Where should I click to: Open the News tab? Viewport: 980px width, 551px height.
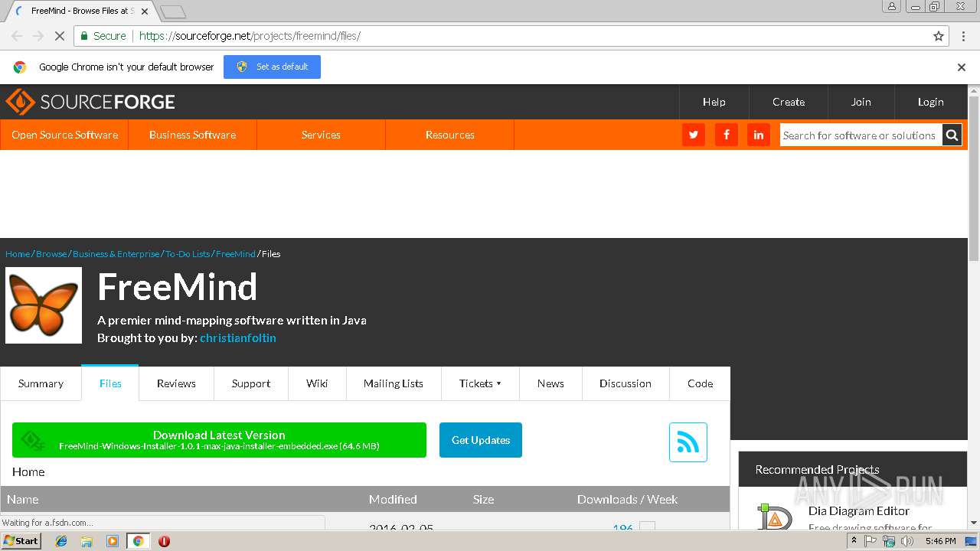pyautogui.click(x=550, y=383)
